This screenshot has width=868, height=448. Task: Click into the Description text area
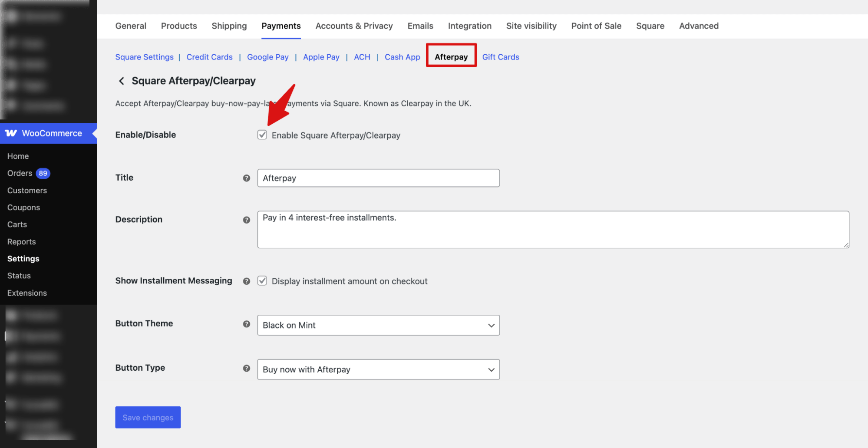(x=553, y=230)
